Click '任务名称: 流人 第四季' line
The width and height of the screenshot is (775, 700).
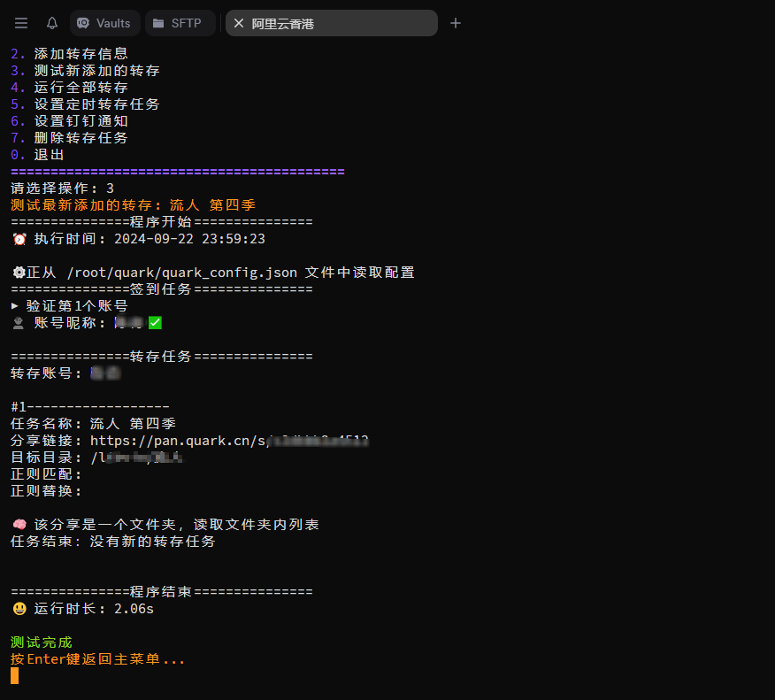tap(93, 423)
